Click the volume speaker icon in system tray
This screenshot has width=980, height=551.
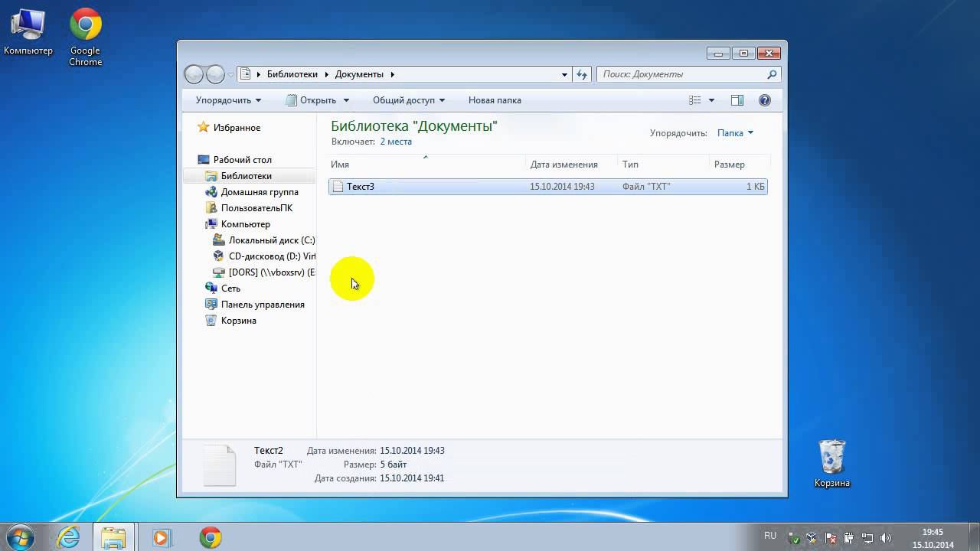(x=887, y=538)
